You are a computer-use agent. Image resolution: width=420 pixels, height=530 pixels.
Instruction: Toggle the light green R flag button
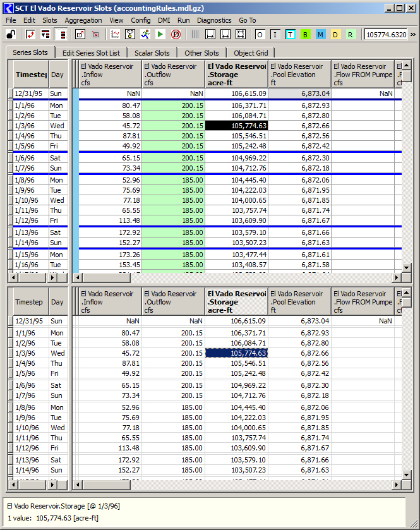351,35
